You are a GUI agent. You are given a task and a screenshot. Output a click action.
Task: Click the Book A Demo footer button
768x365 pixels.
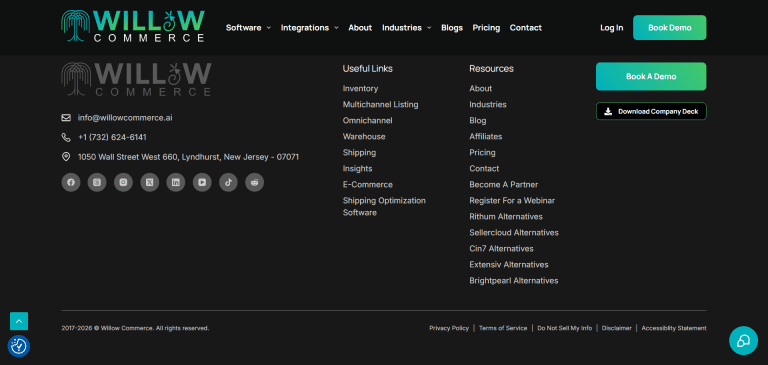[x=651, y=76]
